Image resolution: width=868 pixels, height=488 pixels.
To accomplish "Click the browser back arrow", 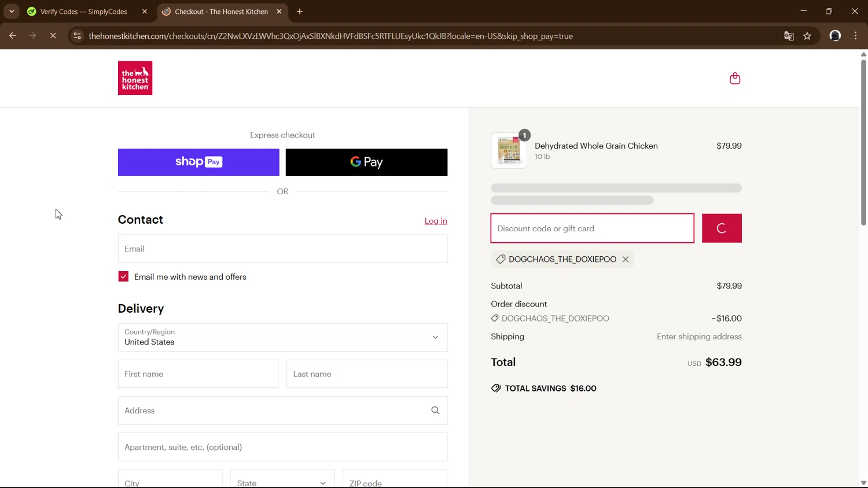I will click(12, 36).
